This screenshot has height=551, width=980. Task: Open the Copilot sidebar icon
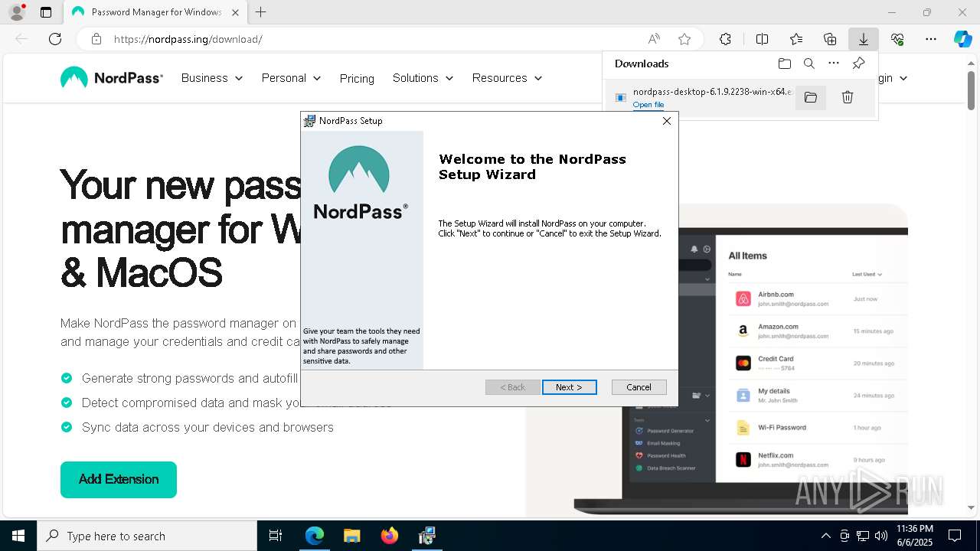(963, 39)
